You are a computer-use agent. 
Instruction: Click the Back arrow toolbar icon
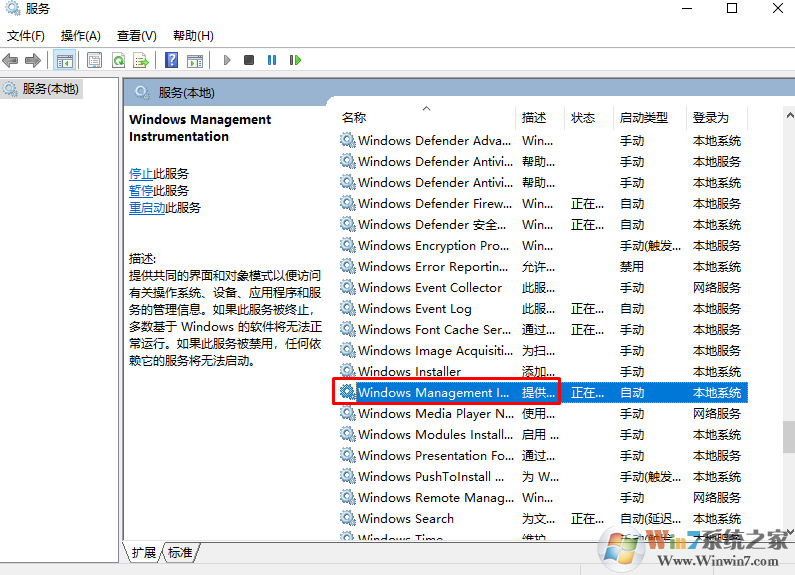10,60
